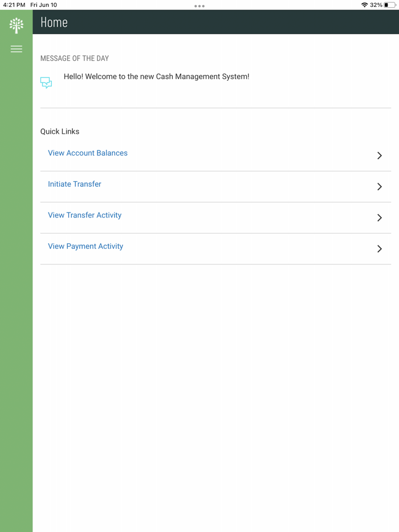Tap the Wi-Fi status icon
The width and height of the screenshot is (399, 532).
click(365, 5)
